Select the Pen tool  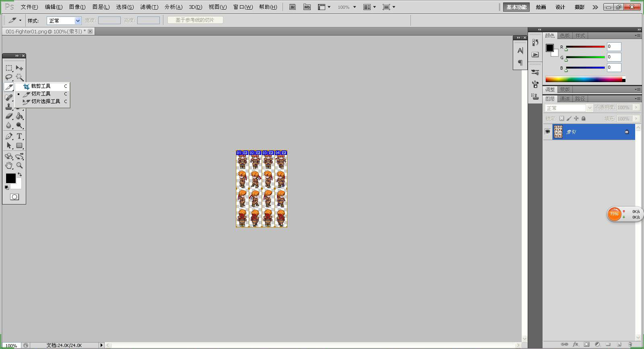coord(9,136)
